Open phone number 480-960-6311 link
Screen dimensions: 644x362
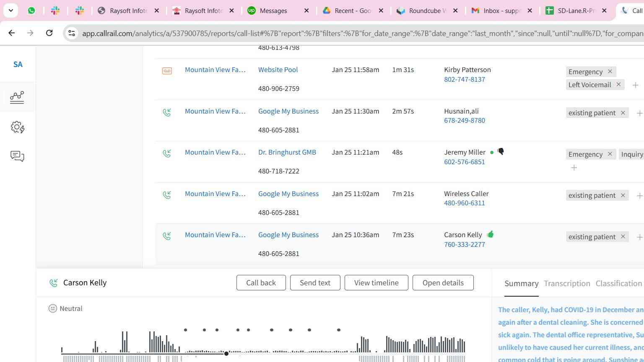465,203
